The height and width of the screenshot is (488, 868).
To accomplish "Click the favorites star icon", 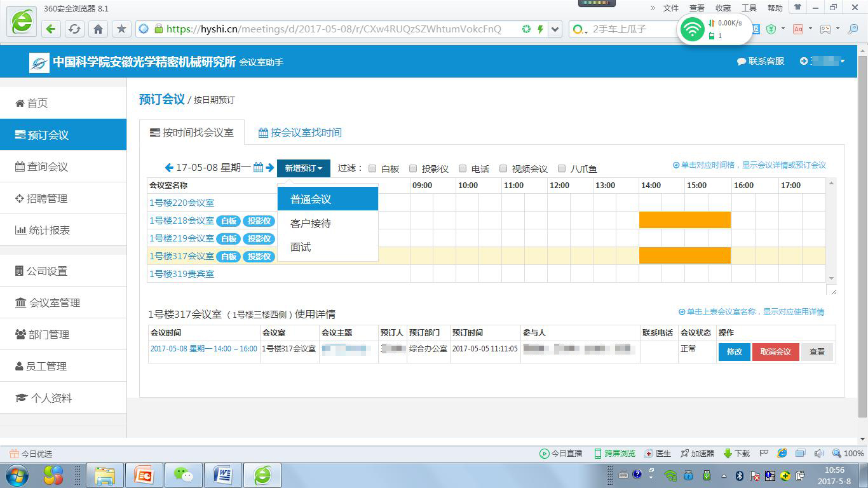I will 121,29.
